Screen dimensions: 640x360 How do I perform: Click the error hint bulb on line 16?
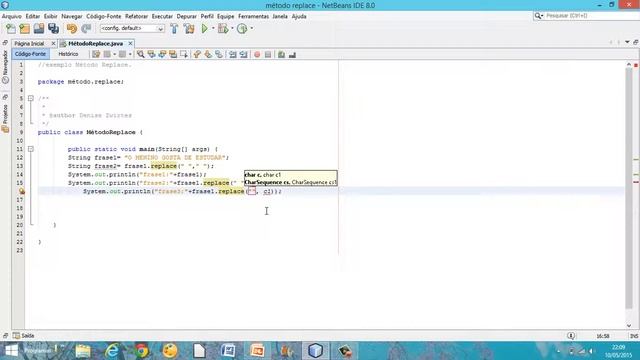pyautogui.click(x=21, y=191)
